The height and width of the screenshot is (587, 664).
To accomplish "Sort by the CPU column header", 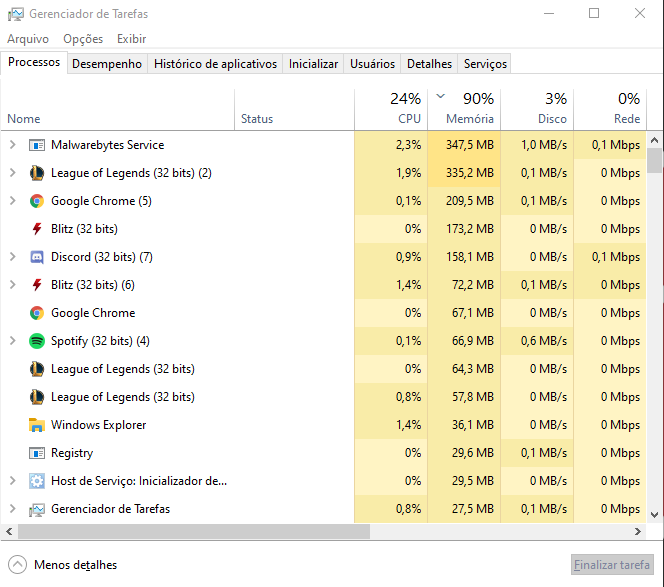I will coord(391,110).
